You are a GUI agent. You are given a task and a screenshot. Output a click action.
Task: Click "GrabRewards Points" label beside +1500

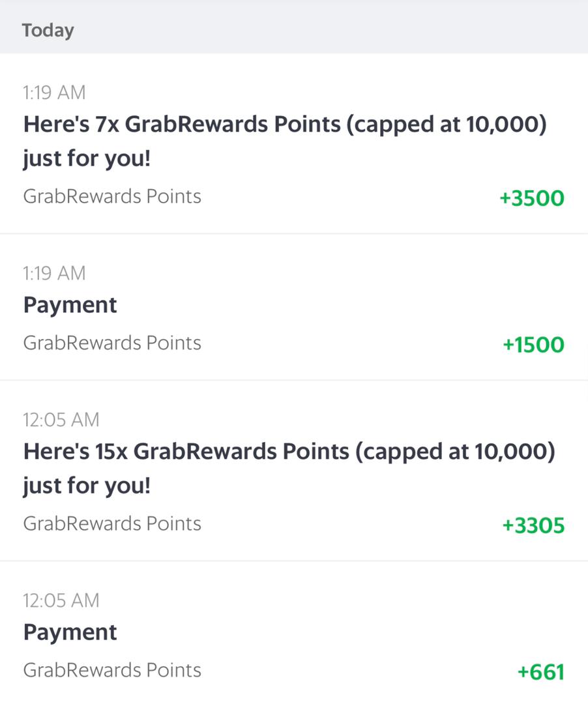112,343
